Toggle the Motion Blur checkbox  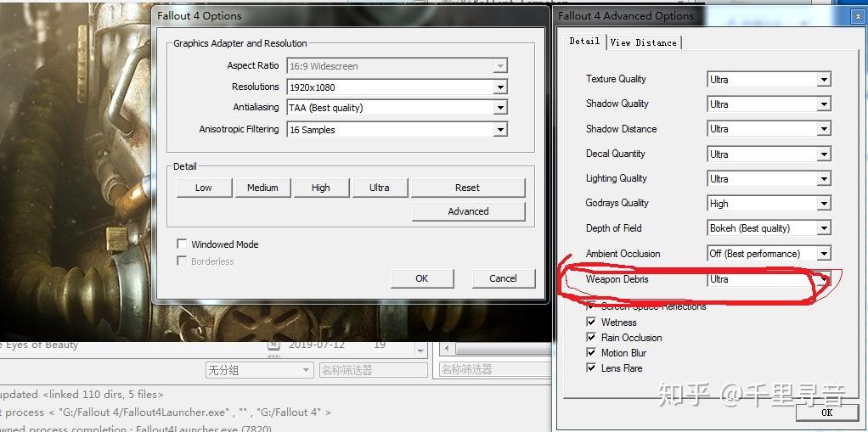point(591,352)
